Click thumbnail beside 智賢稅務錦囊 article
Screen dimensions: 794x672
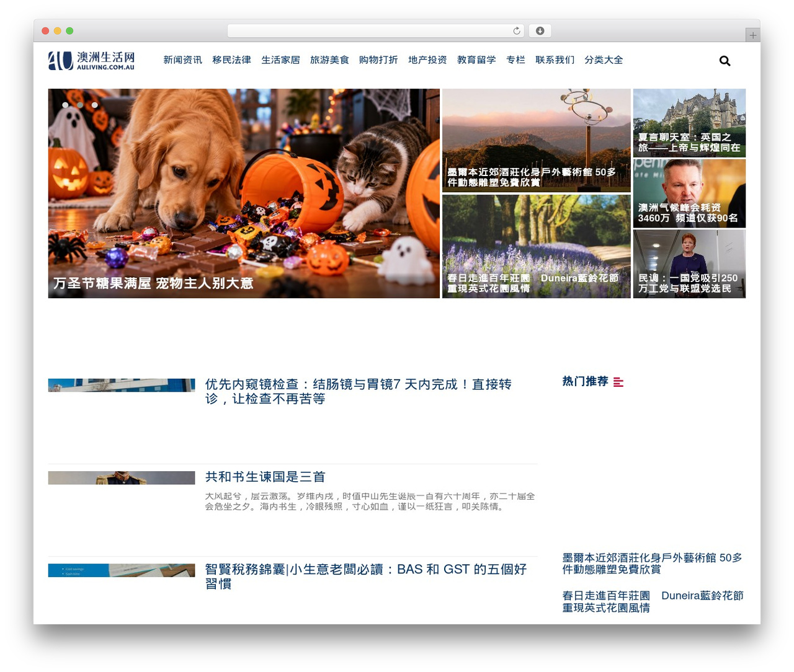pos(122,570)
